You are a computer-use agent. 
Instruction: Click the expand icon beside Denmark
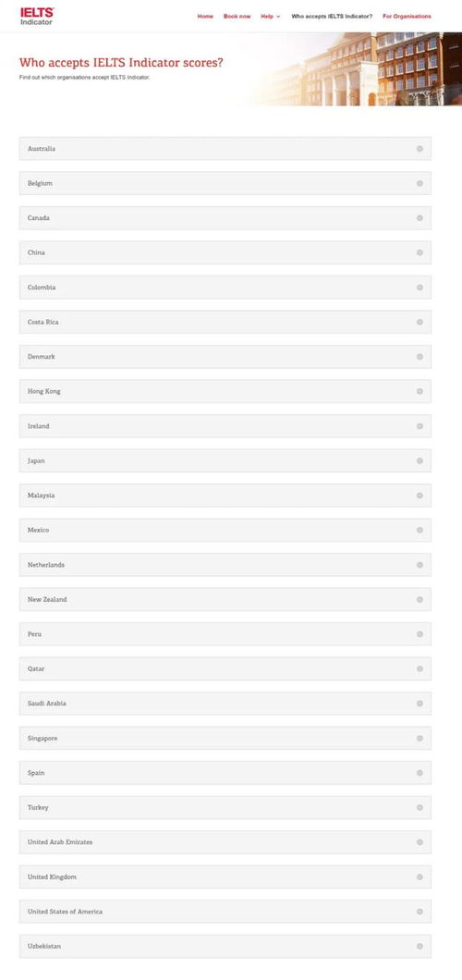click(419, 357)
